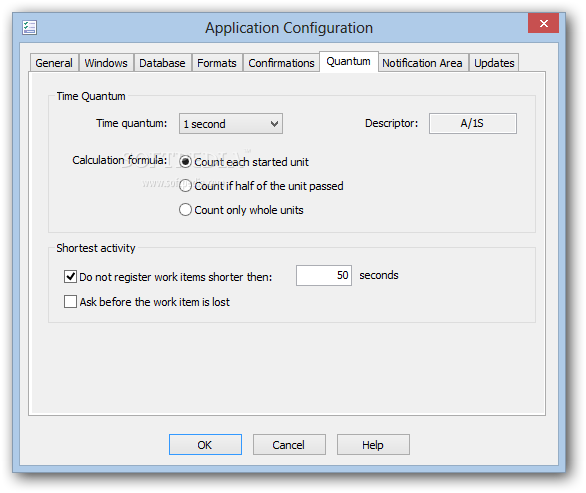Switch to the General tab

coord(54,63)
